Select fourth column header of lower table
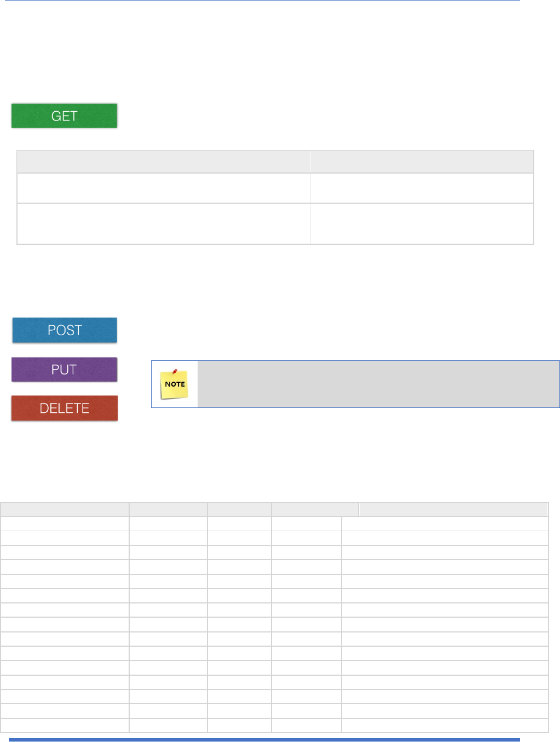Image resolution: width=560 pixels, height=742 pixels. click(315, 509)
